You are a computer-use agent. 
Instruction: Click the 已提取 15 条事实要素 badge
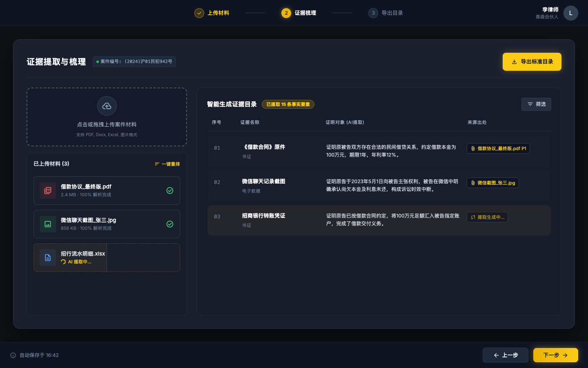pos(288,104)
